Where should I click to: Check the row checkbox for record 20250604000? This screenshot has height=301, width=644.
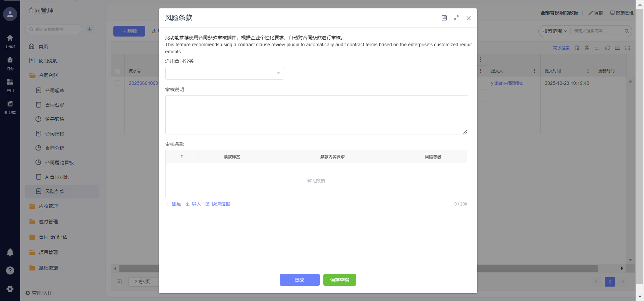coord(118,83)
